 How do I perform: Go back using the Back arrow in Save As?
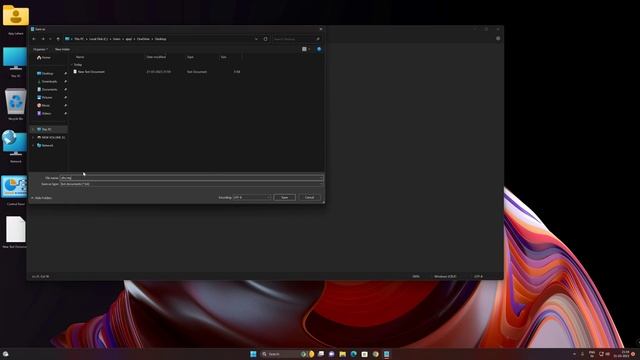[34, 39]
